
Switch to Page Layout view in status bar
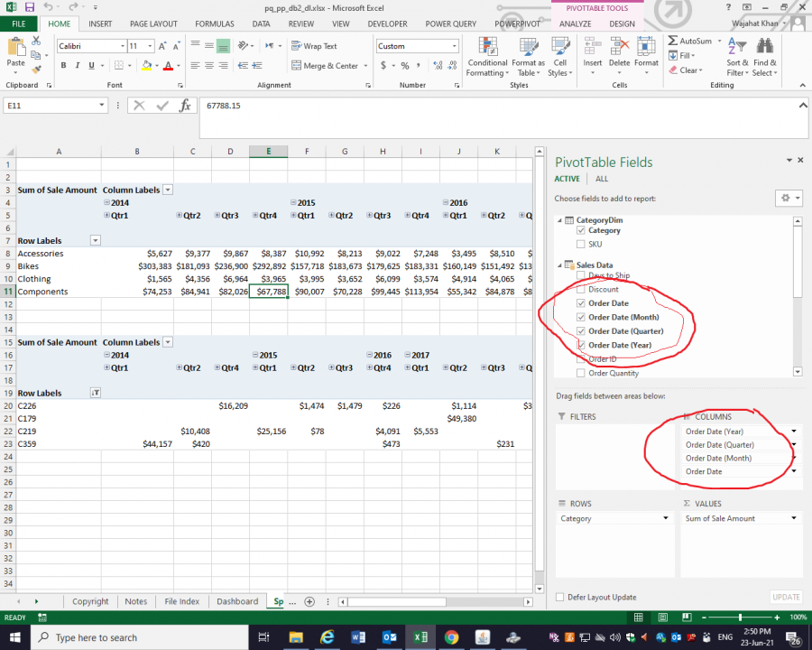click(663, 617)
